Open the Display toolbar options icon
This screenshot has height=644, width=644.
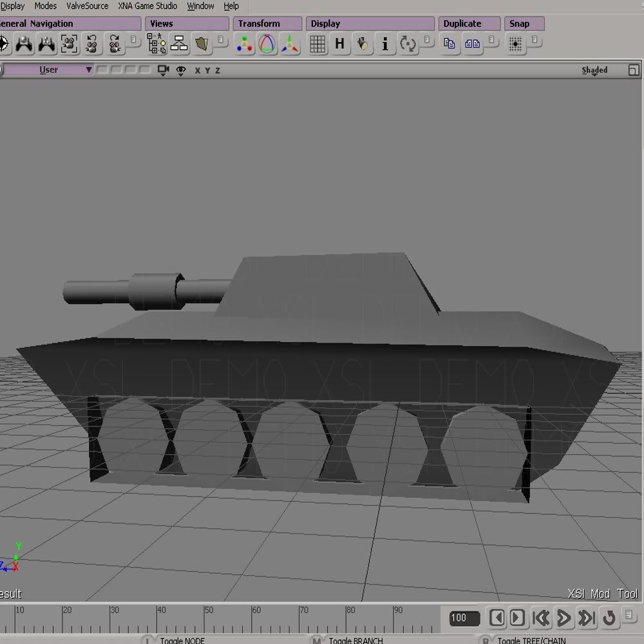[x=427, y=40]
